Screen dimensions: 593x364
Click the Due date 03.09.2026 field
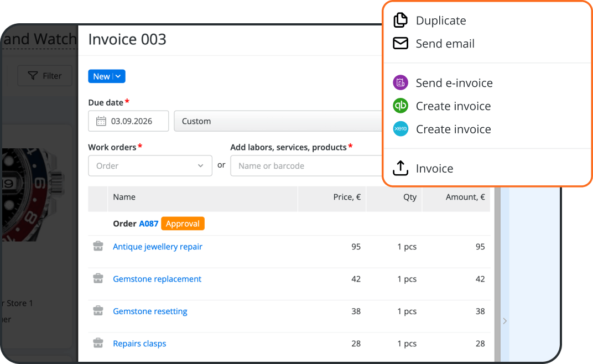(128, 121)
